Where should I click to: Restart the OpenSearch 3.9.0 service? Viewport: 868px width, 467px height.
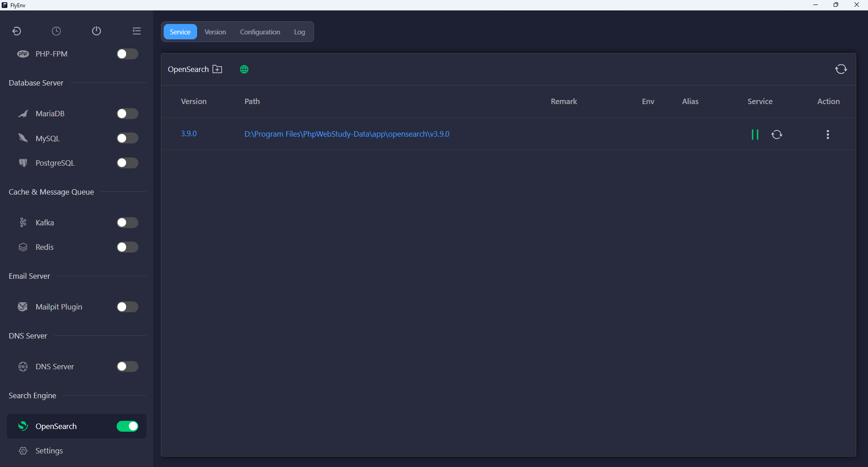777,134
